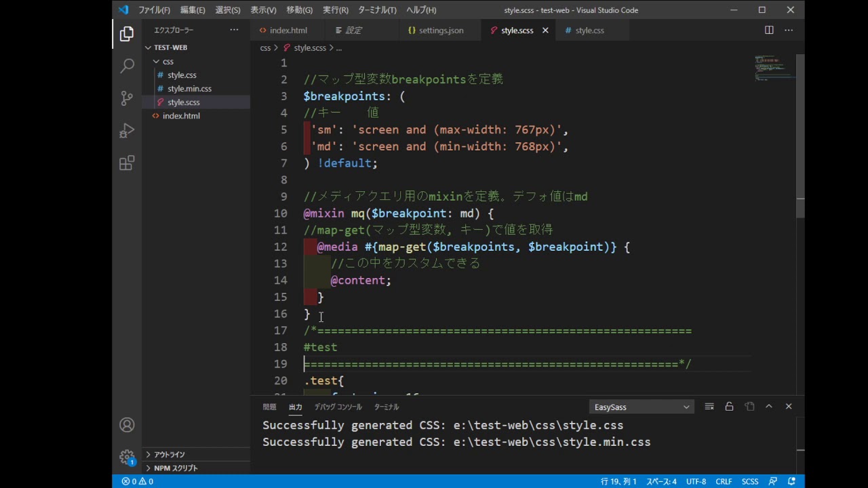Image resolution: width=868 pixels, height=488 pixels.
Task: Click VS Code logo in title bar
Action: click(123, 9)
